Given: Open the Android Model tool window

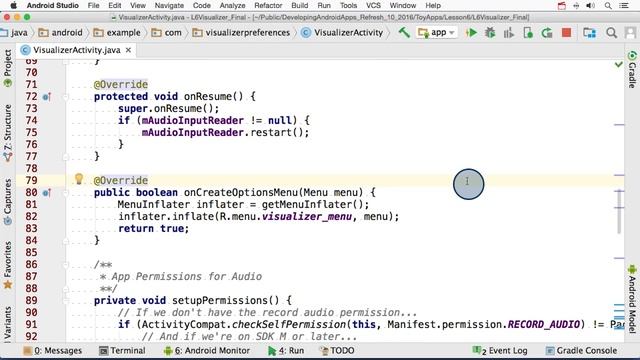Looking at the screenshot, I should (632, 299).
